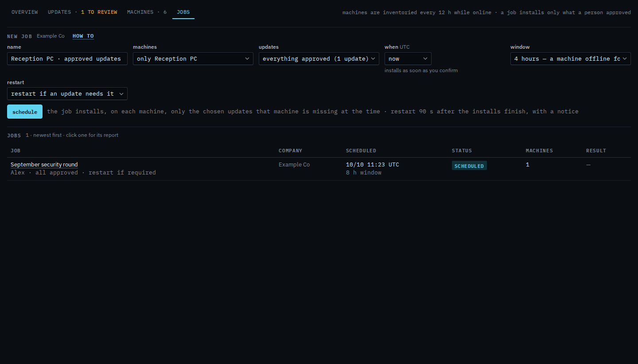The width and height of the screenshot is (638, 364).
Task: Expand the window dropdown showing 4 hours
Action: pyautogui.click(x=571, y=58)
